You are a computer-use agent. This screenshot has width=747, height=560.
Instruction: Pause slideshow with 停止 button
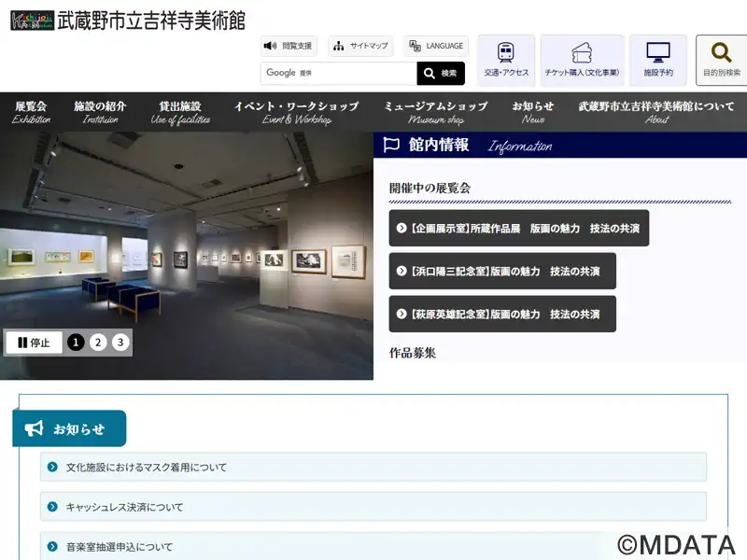pyautogui.click(x=34, y=343)
